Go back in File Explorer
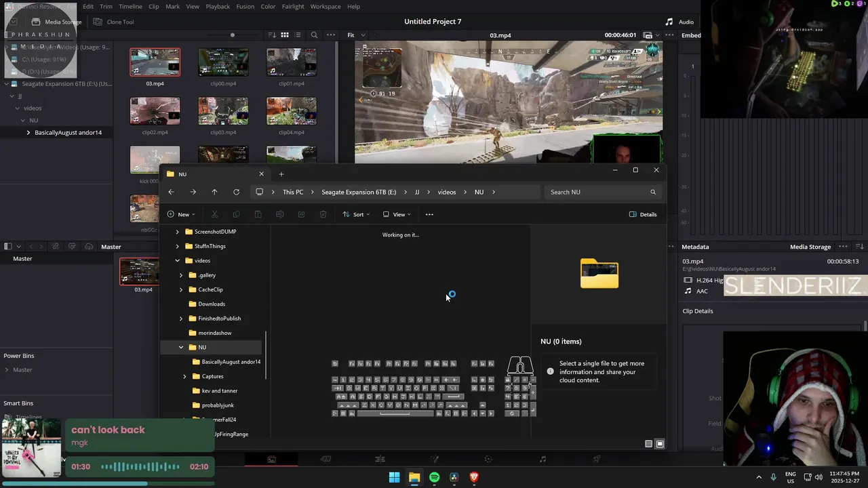The image size is (868, 488). (171, 192)
